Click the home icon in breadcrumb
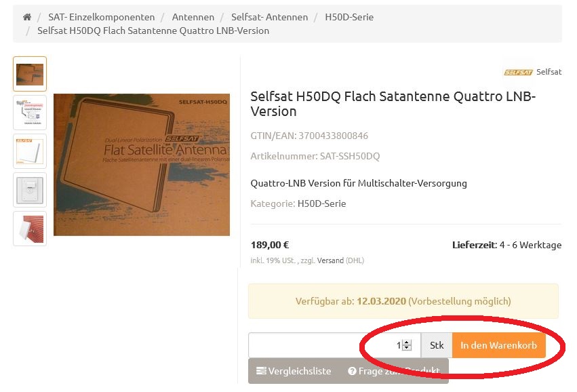 pos(27,17)
